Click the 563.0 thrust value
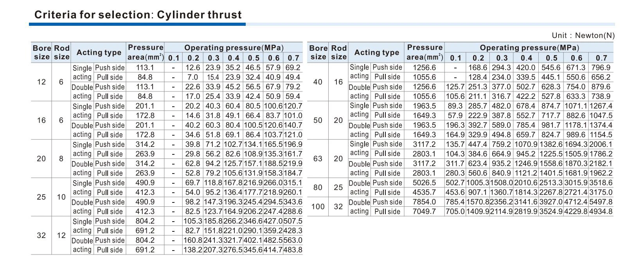Viewport: 644px width, 256px height. 293,240
